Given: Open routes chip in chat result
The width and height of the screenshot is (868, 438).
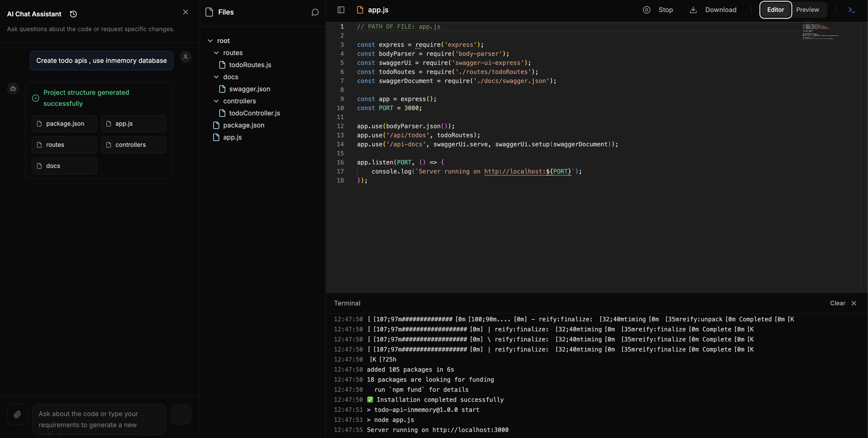Looking at the screenshot, I should pos(64,145).
